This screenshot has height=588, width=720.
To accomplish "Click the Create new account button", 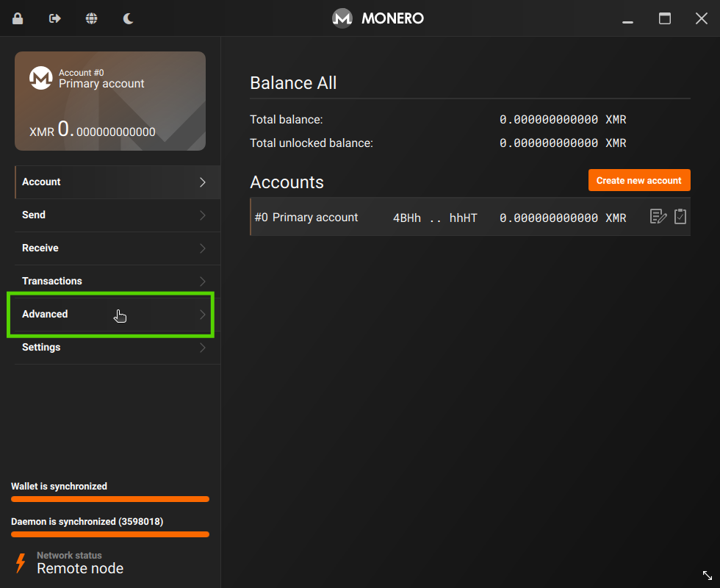I will (639, 179).
